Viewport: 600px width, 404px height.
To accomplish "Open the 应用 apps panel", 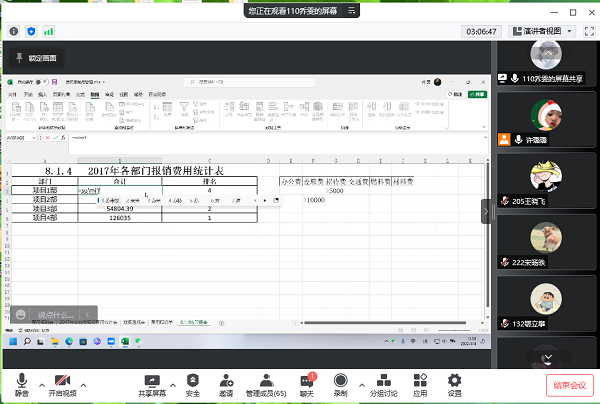I will point(420,382).
